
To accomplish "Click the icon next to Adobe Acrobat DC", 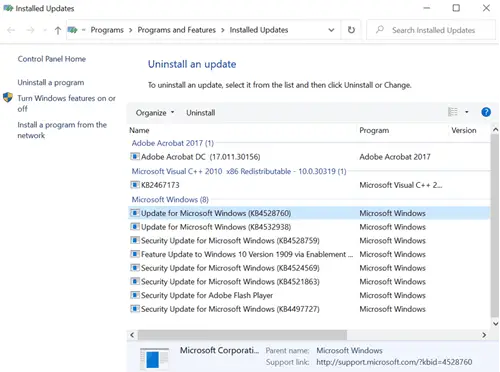I will click(x=135, y=156).
